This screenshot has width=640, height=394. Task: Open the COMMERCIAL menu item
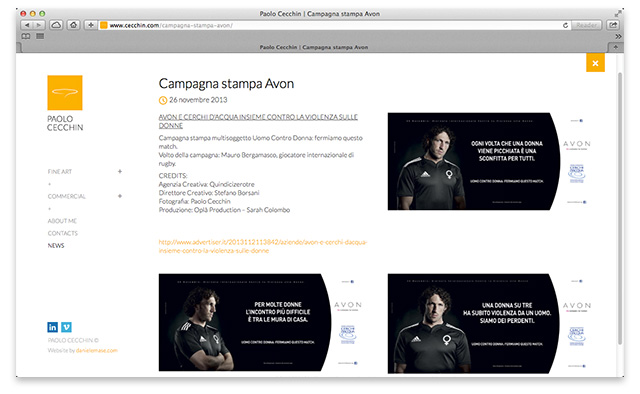(67, 196)
